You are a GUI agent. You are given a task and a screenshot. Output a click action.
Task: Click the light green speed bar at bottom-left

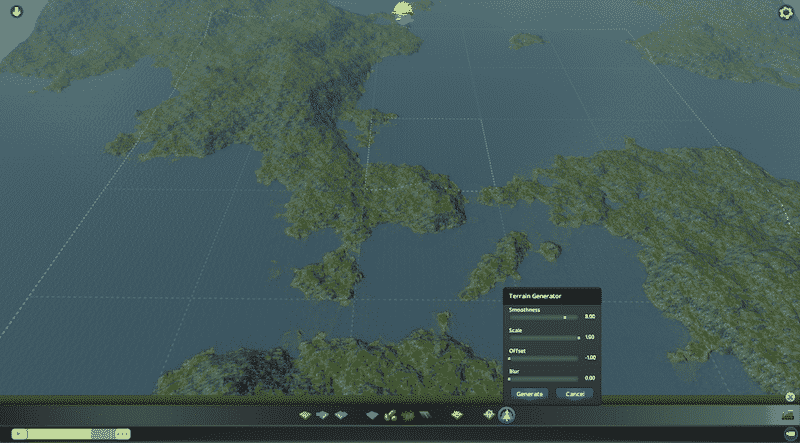point(60,434)
